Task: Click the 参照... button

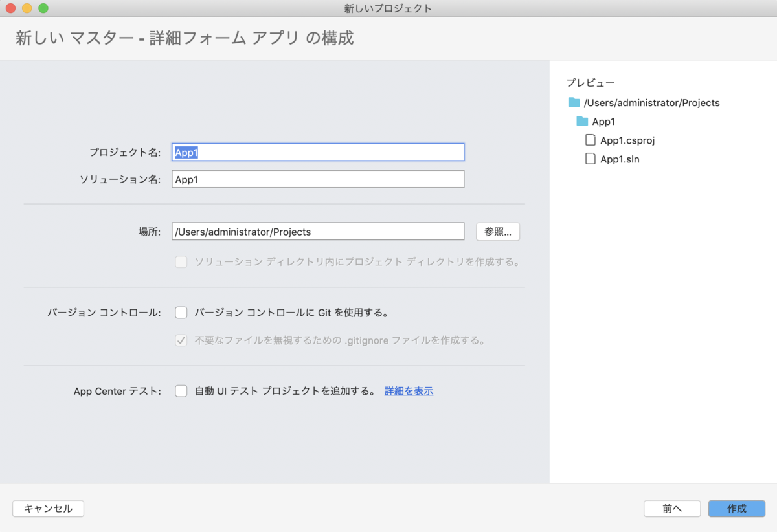Action: [x=497, y=232]
